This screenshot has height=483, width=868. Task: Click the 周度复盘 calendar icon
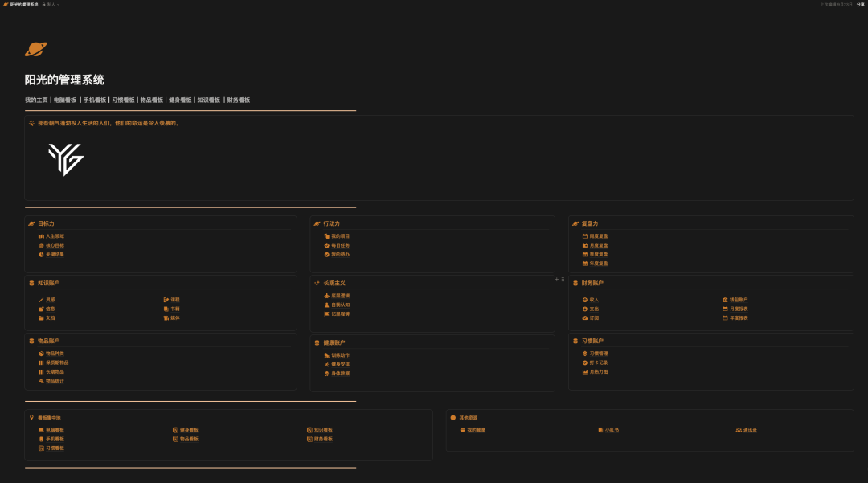[x=585, y=236]
